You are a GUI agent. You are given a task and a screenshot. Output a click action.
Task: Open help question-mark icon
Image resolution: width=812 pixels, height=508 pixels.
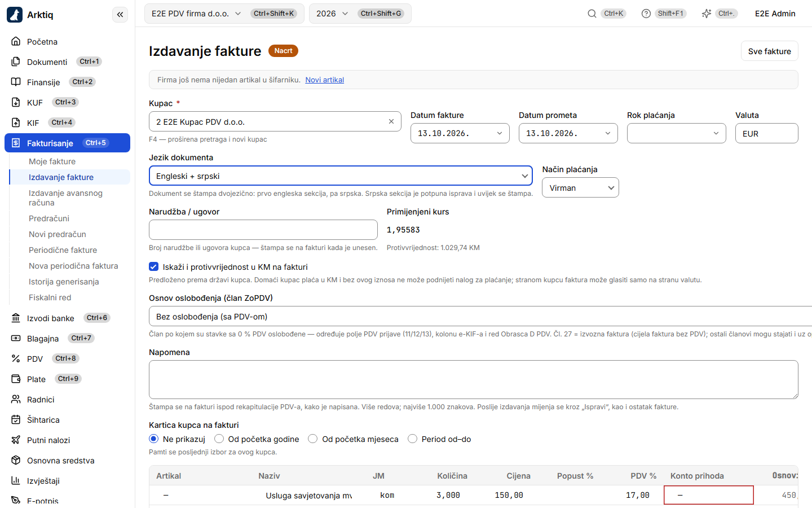pyautogui.click(x=646, y=14)
